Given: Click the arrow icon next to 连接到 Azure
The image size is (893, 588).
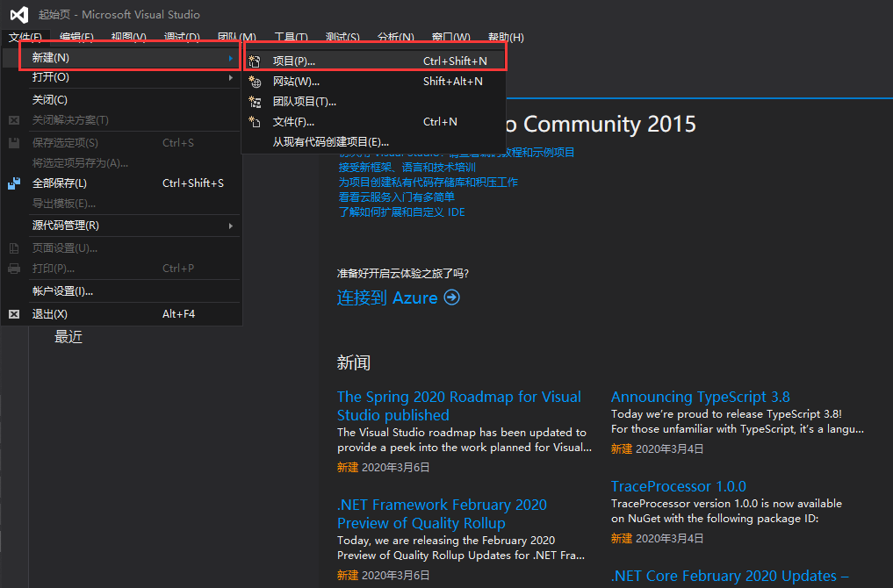Looking at the screenshot, I should [x=451, y=298].
